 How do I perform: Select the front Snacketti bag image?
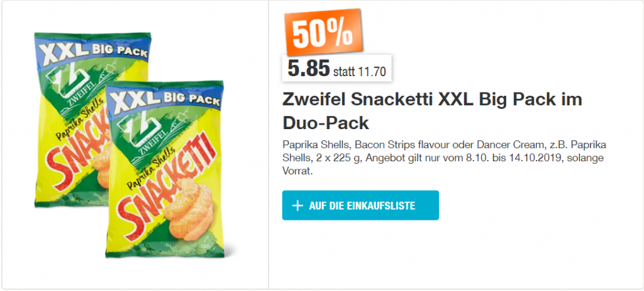coord(165,169)
